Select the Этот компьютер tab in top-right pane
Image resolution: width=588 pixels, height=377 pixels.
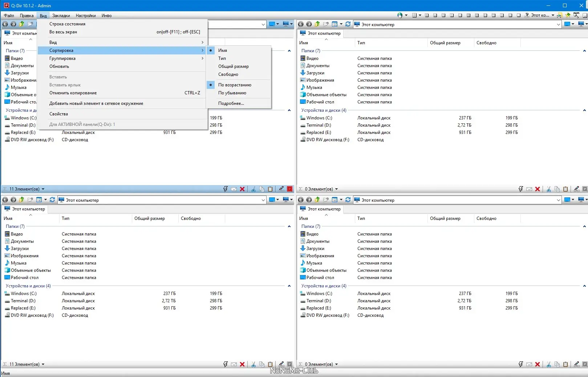point(320,33)
